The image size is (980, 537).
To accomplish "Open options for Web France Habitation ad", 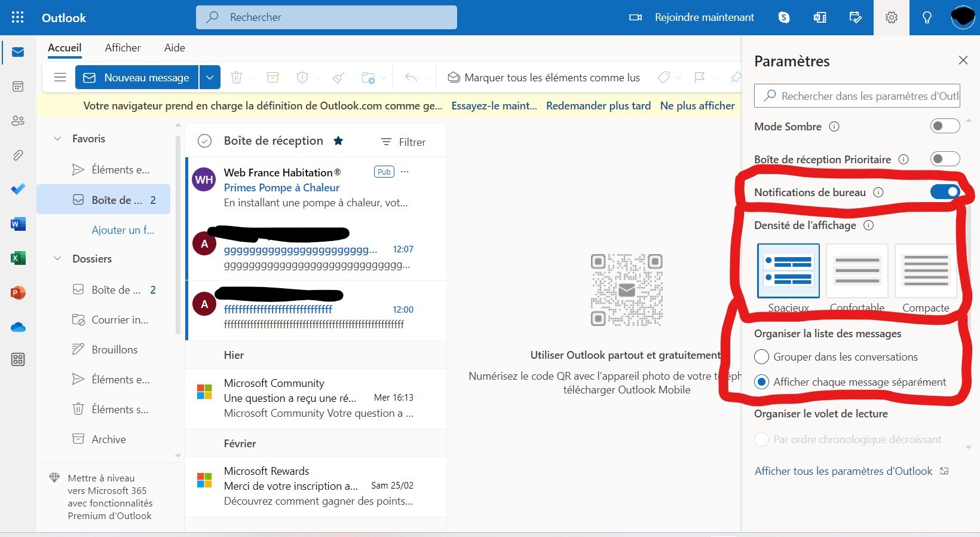I will 405,172.
